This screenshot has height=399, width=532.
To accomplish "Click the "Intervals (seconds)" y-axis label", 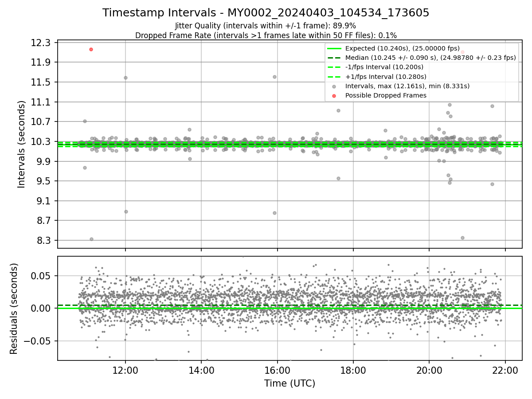I will 21,144.
